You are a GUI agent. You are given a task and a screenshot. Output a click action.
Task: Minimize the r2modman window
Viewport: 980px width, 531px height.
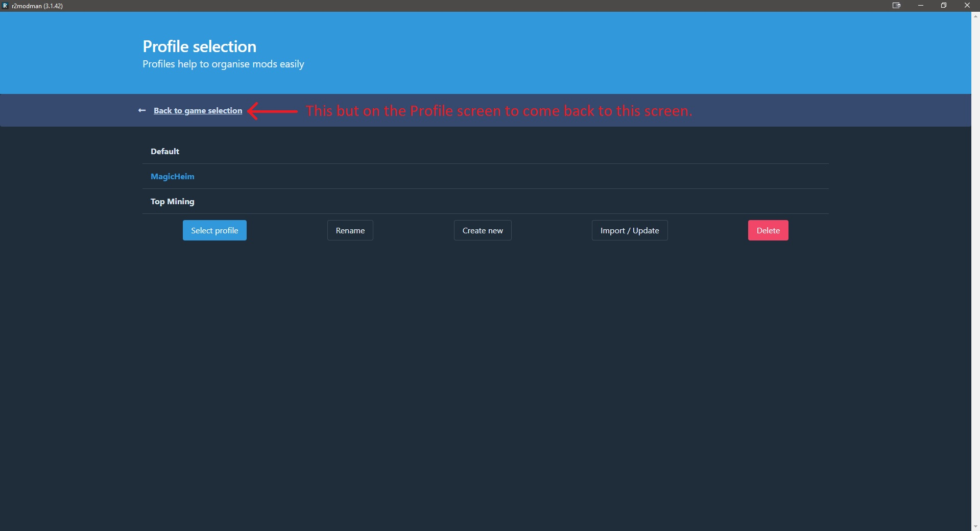[x=921, y=6]
